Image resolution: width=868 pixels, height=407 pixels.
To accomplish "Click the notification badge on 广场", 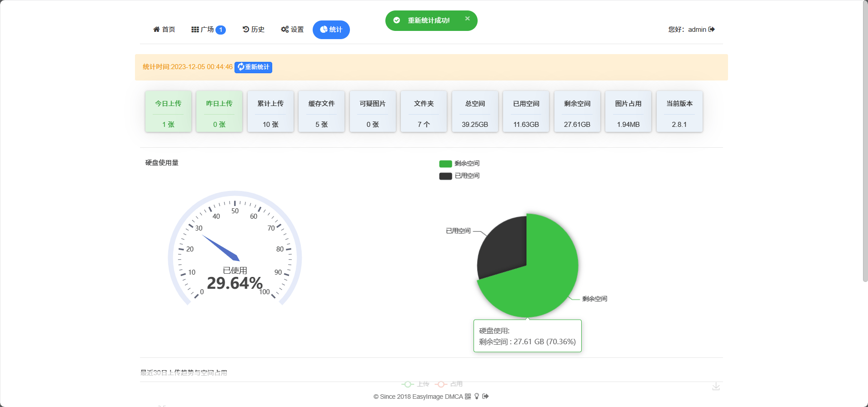I will point(221,30).
